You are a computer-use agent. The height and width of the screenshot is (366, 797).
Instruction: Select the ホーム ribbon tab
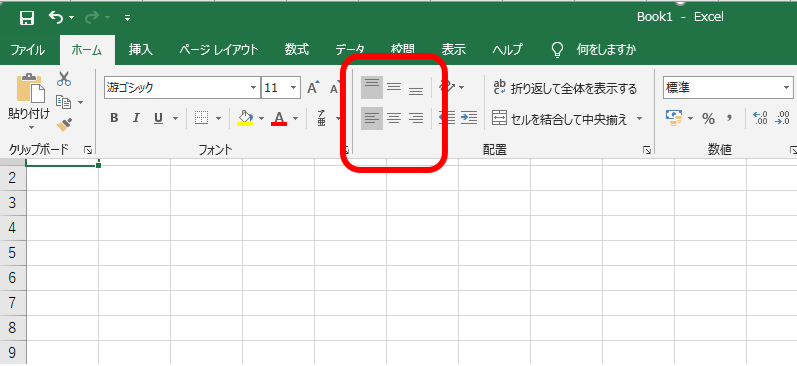tap(87, 50)
